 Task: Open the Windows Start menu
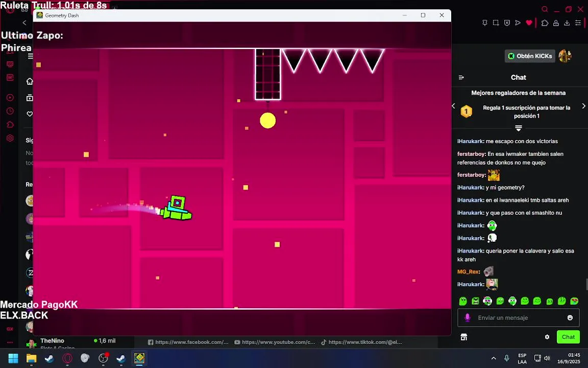point(13,358)
